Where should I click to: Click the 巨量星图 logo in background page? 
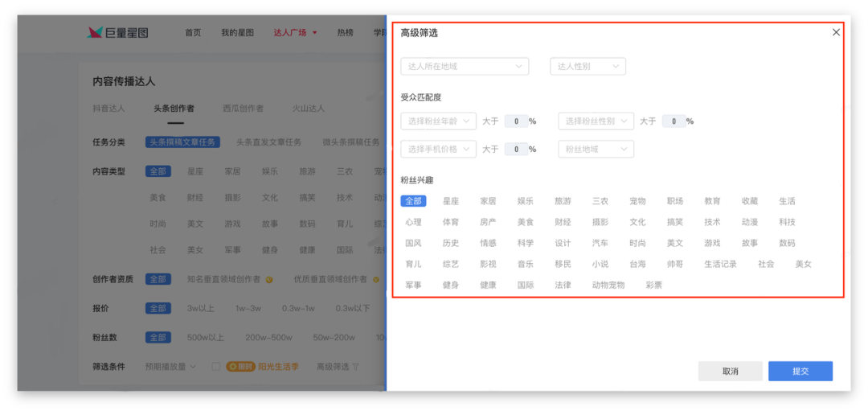point(118,33)
